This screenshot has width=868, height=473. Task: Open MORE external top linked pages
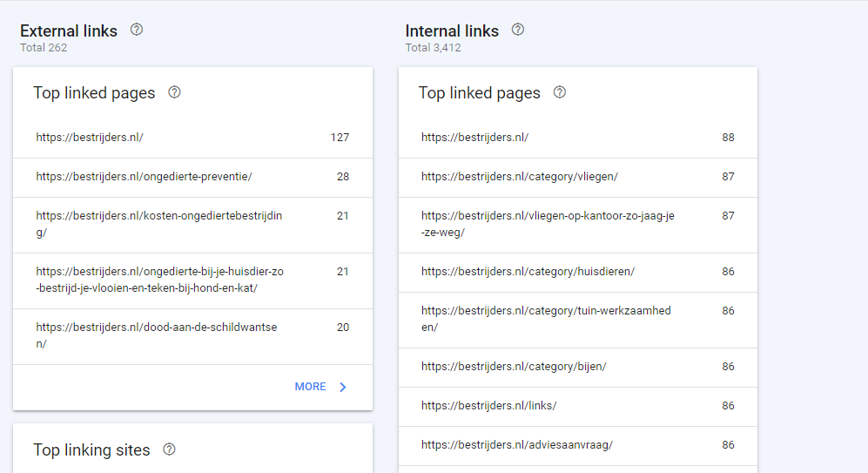321,387
